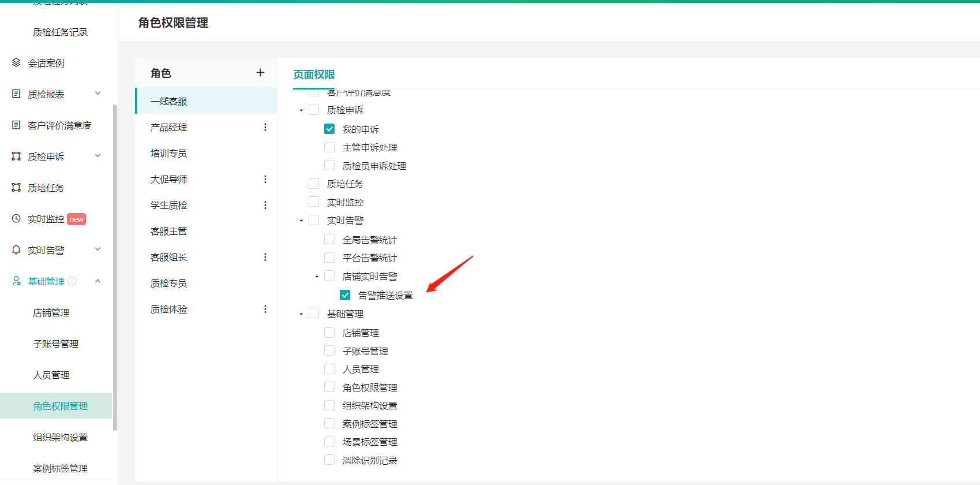Open 组织架构设置 in the sidebar
This screenshot has height=485, width=980.
click(60, 437)
